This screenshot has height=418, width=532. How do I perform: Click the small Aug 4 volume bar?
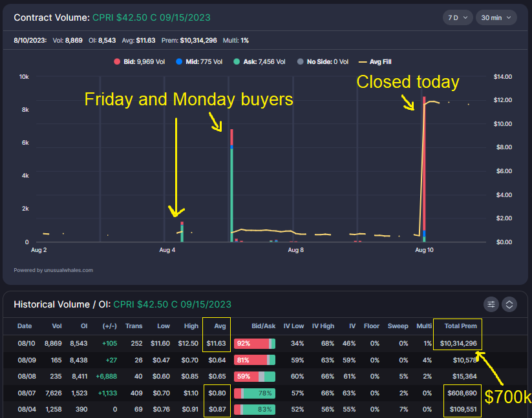pos(182,231)
